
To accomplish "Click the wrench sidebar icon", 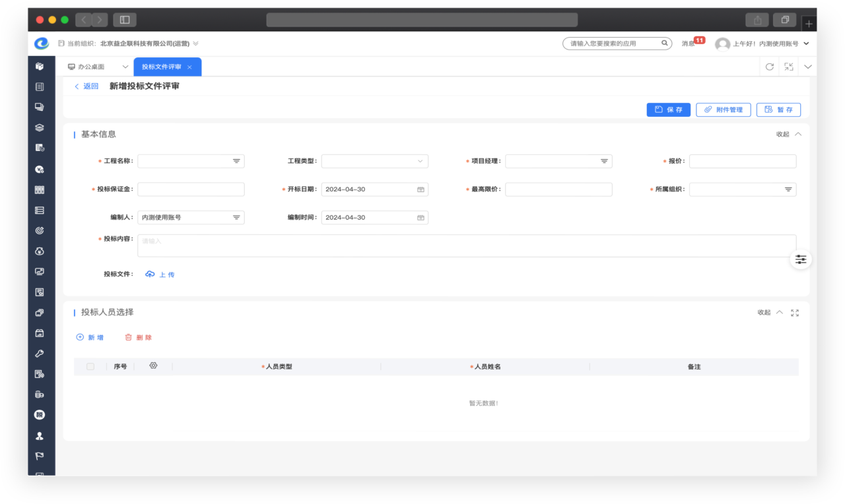I will (40, 354).
